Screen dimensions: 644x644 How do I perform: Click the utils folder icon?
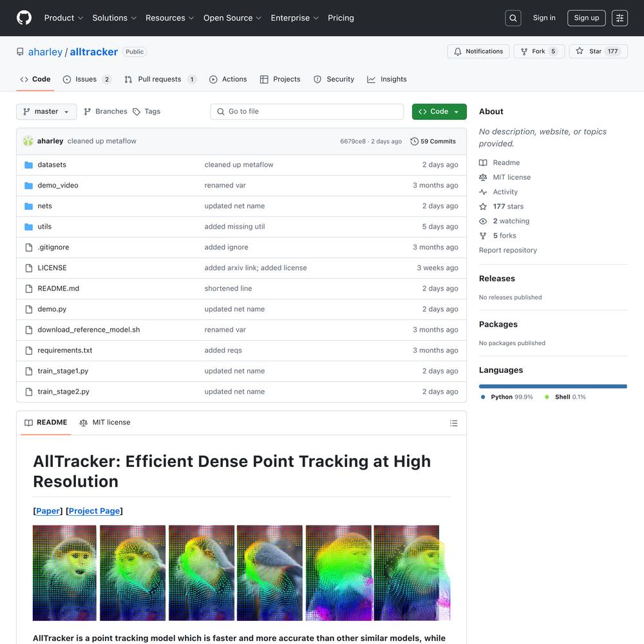28,226
